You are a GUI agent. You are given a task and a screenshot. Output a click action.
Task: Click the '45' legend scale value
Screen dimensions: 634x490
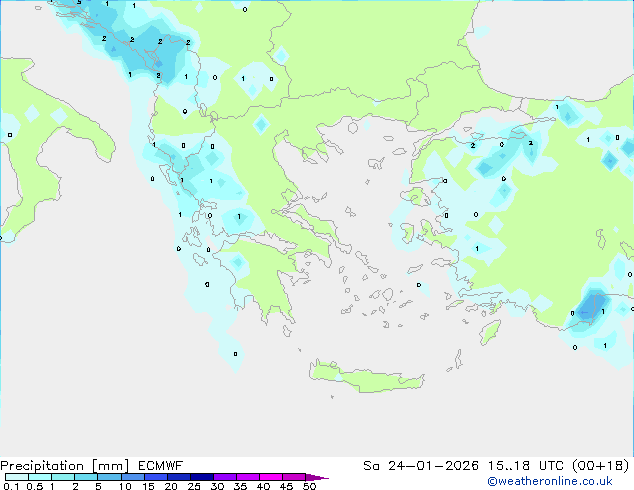(x=286, y=486)
